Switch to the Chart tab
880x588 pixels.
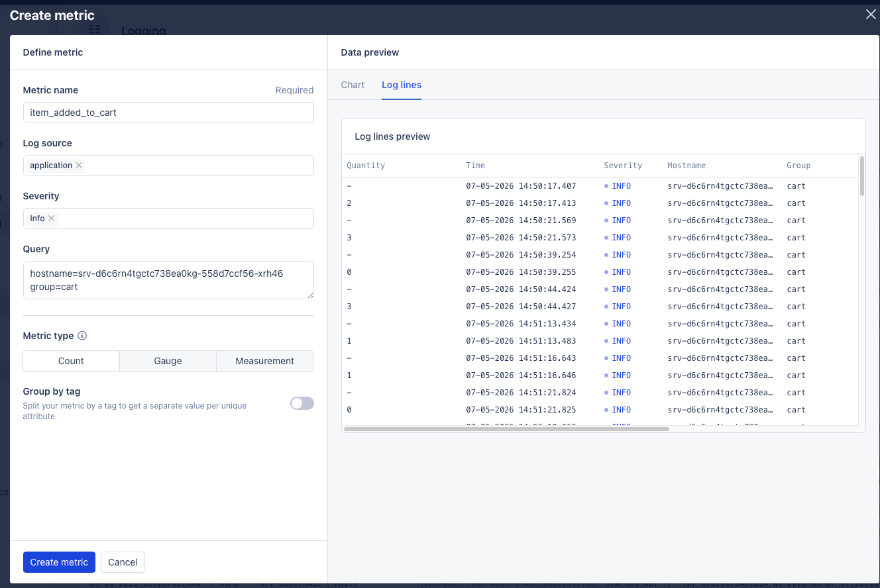pos(353,85)
